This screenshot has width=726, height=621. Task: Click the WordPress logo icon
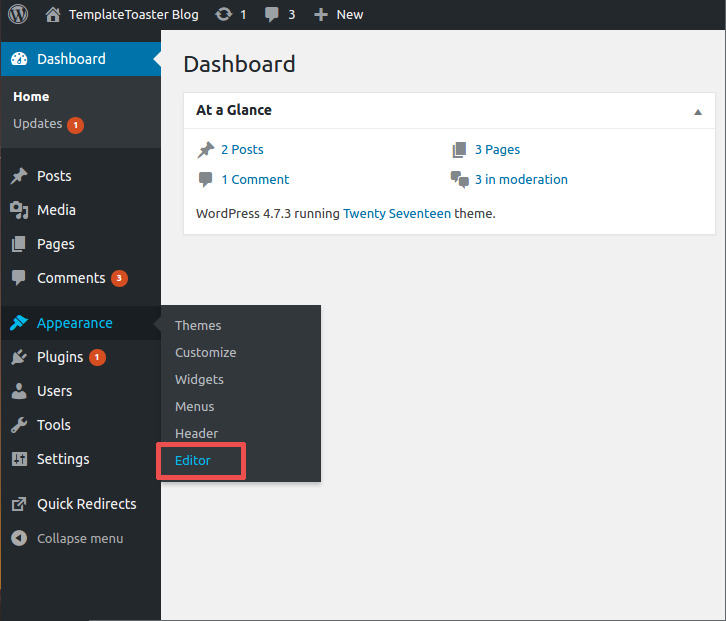(x=19, y=14)
